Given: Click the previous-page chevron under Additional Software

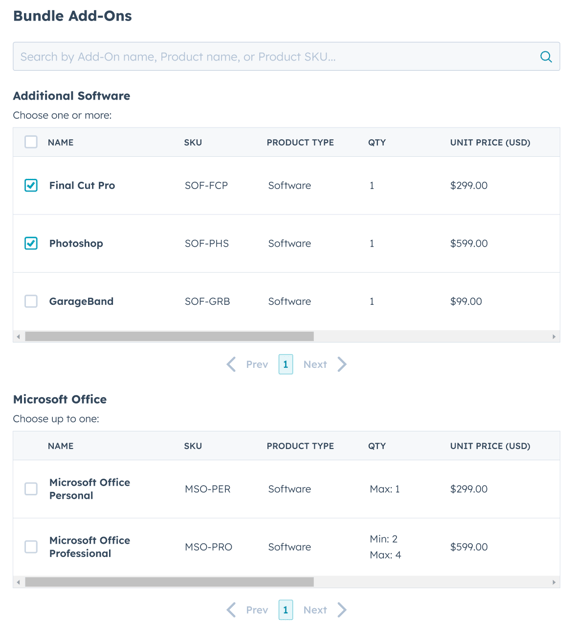Looking at the screenshot, I should tap(231, 364).
